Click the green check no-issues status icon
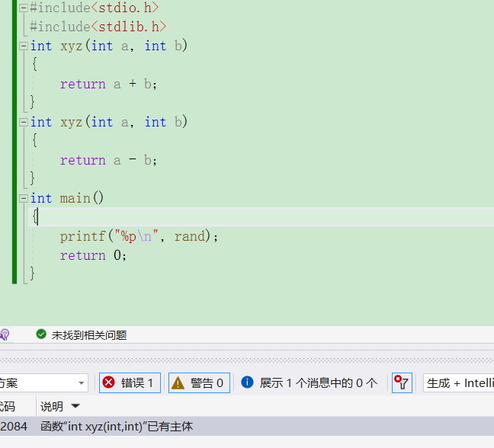The height and width of the screenshot is (448, 494). pyautogui.click(x=41, y=334)
